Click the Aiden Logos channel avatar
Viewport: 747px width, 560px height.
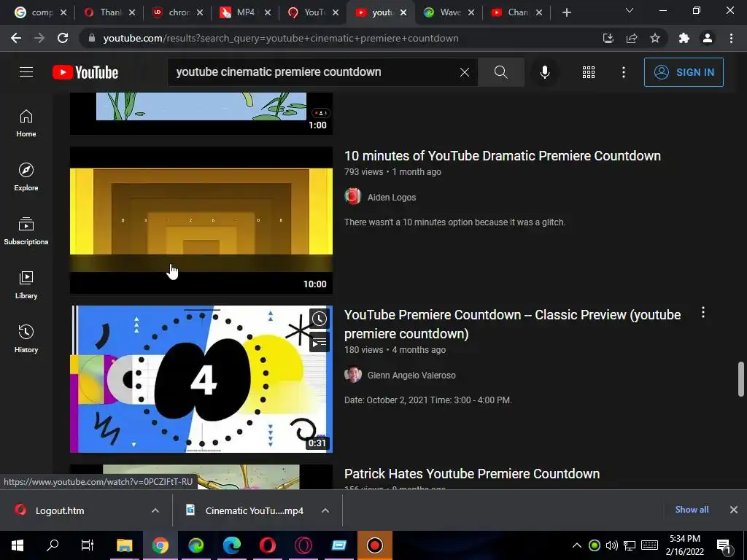coord(353,197)
